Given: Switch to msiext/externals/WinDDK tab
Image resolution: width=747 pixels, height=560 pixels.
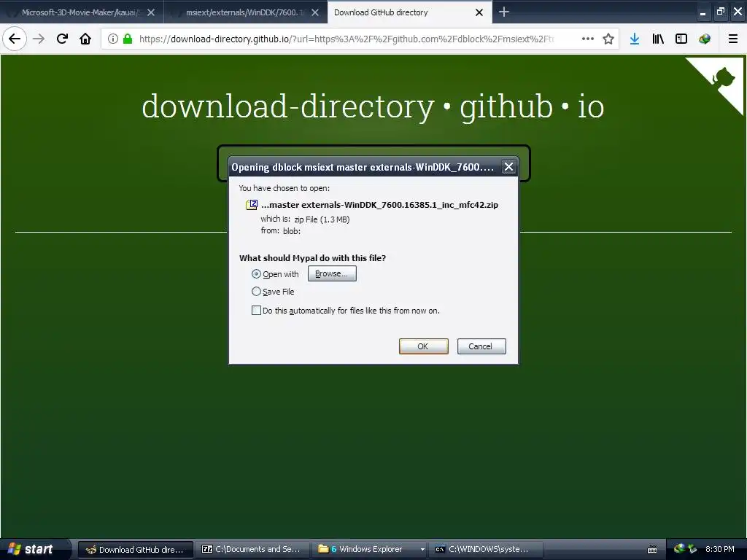Looking at the screenshot, I should point(246,12).
